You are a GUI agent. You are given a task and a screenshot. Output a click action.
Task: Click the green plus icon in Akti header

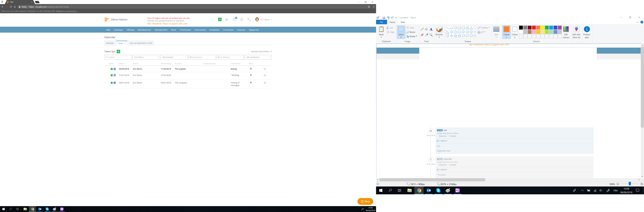pos(220,20)
